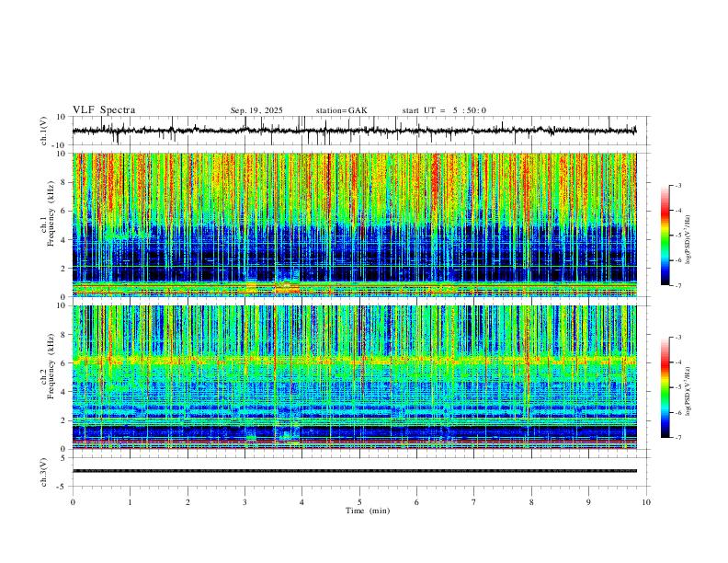Select the date "Sep. 19, 2025"

tap(256, 110)
